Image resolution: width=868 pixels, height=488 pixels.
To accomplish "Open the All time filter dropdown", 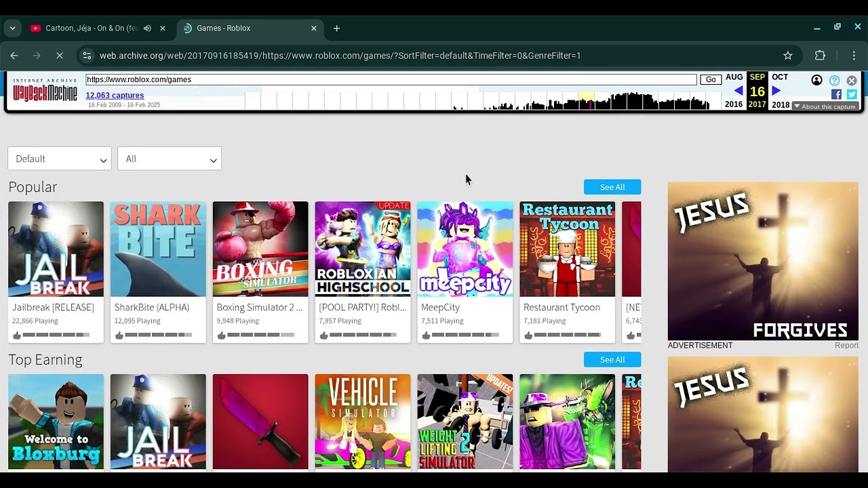I will pos(170,159).
